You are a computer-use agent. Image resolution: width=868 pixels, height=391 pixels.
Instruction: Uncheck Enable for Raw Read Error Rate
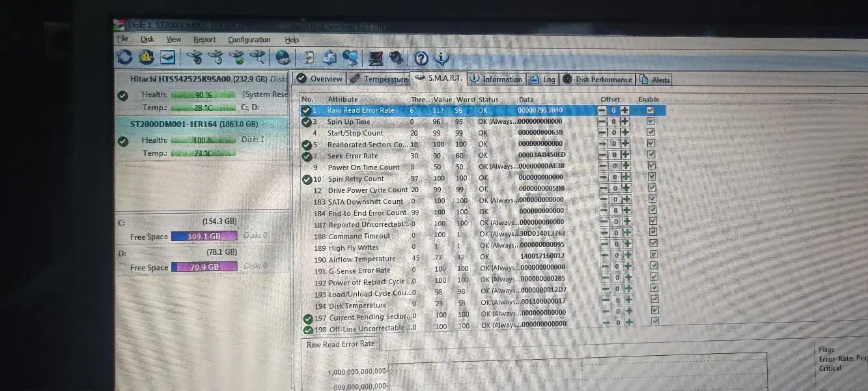coord(650,110)
